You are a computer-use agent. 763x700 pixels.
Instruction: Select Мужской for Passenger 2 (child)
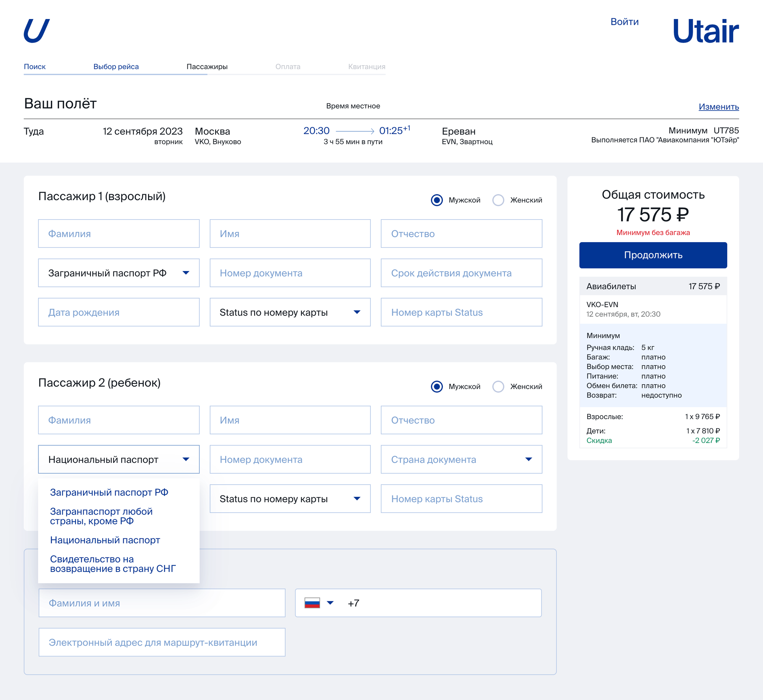click(x=437, y=387)
